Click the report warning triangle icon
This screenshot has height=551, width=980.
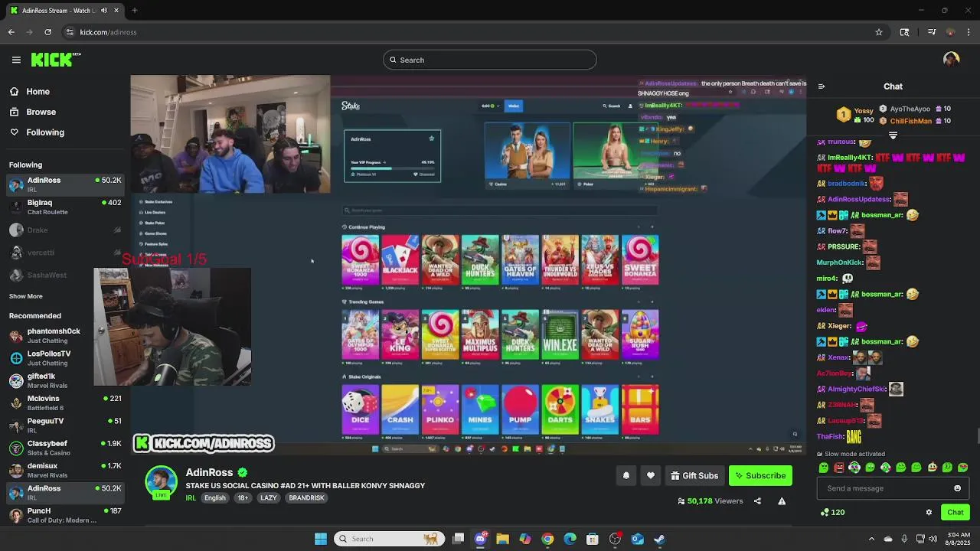782,501
